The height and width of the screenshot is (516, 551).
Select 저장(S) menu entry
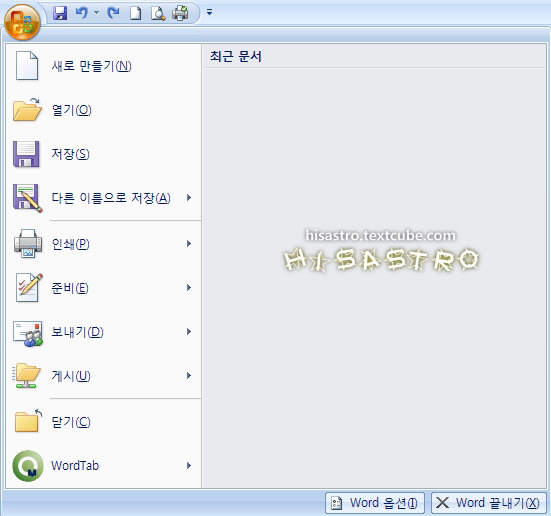pos(103,154)
